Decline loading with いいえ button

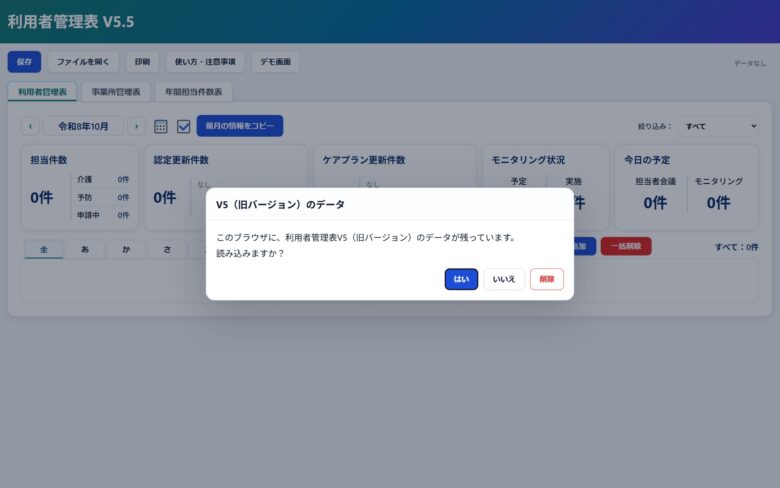(504, 279)
